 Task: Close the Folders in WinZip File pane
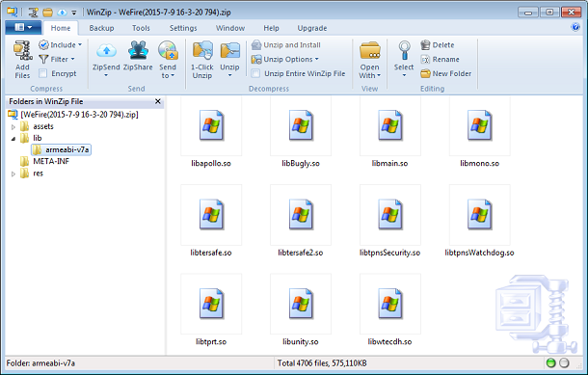coord(158,101)
